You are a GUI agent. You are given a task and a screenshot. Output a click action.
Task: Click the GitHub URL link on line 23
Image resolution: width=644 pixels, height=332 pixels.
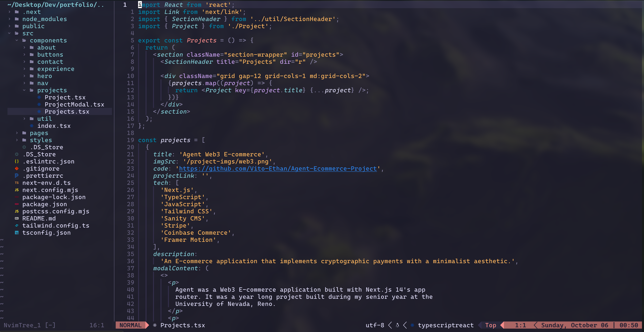(278, 169)
